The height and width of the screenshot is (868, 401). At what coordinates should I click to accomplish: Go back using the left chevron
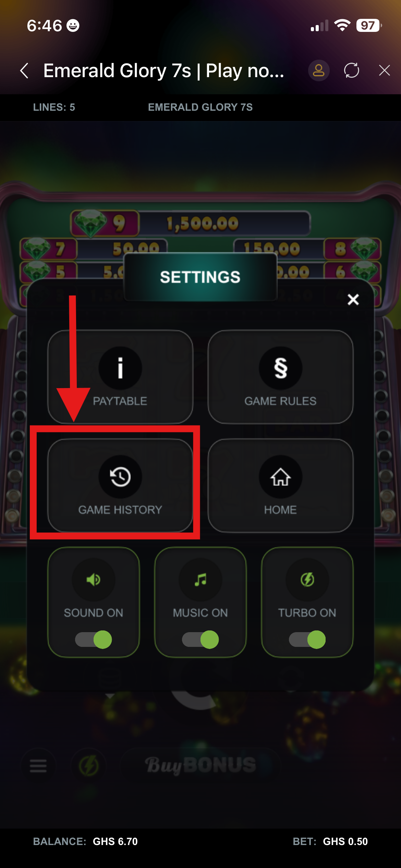tap(24, 71)
